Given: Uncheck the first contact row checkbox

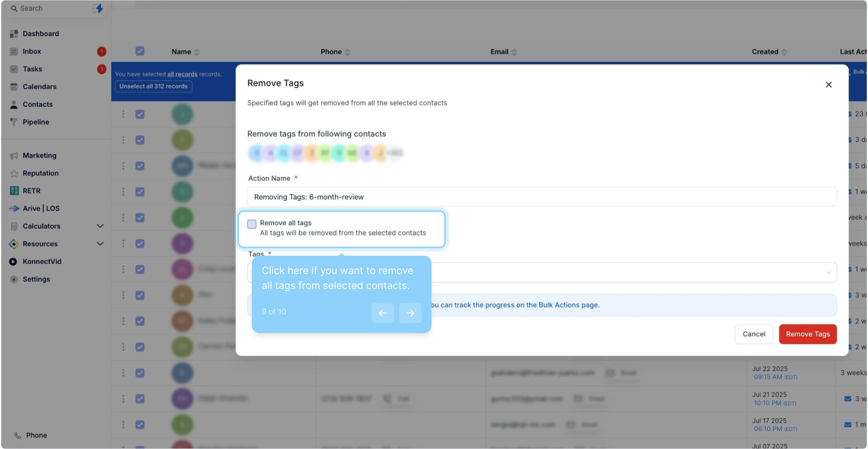Looking at the screenshot, I should click(140, 114).
